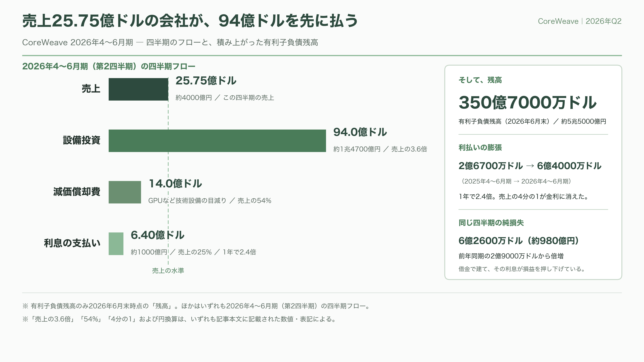Click the value '25.75億ドル' beside the 売上 bar
644x362 pixels.
[206, 81]
